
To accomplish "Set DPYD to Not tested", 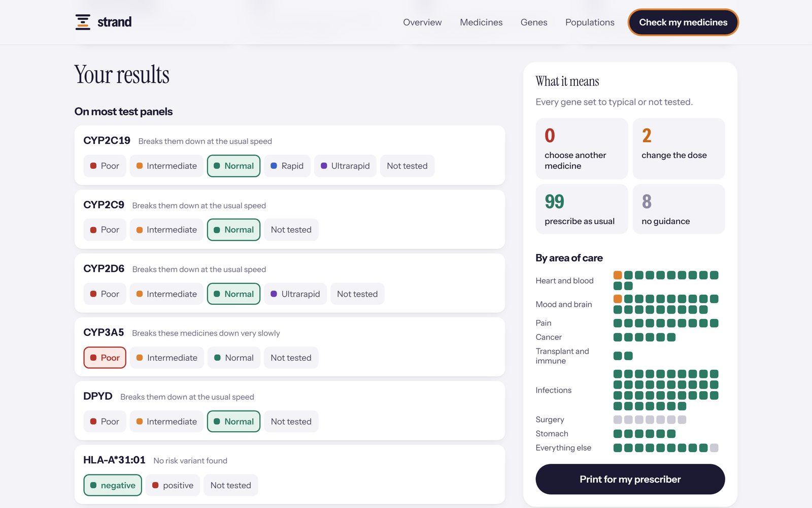I will point(291,422).
